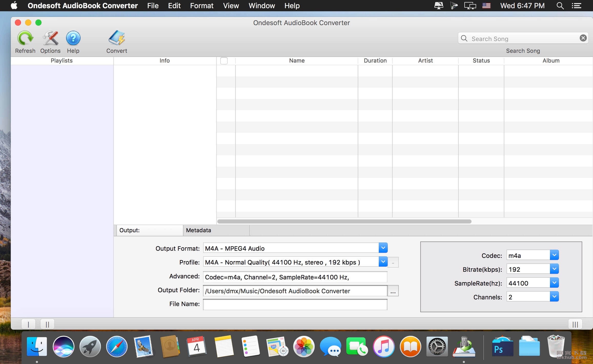Click the Output Folder path field

tap(295, 291)
